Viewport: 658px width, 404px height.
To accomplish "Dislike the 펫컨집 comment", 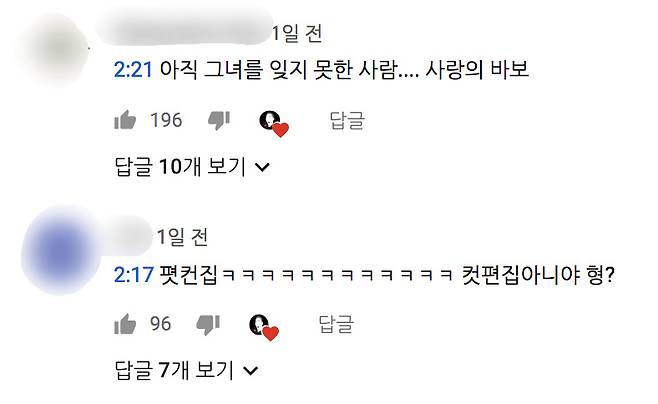I will [208, 324].
